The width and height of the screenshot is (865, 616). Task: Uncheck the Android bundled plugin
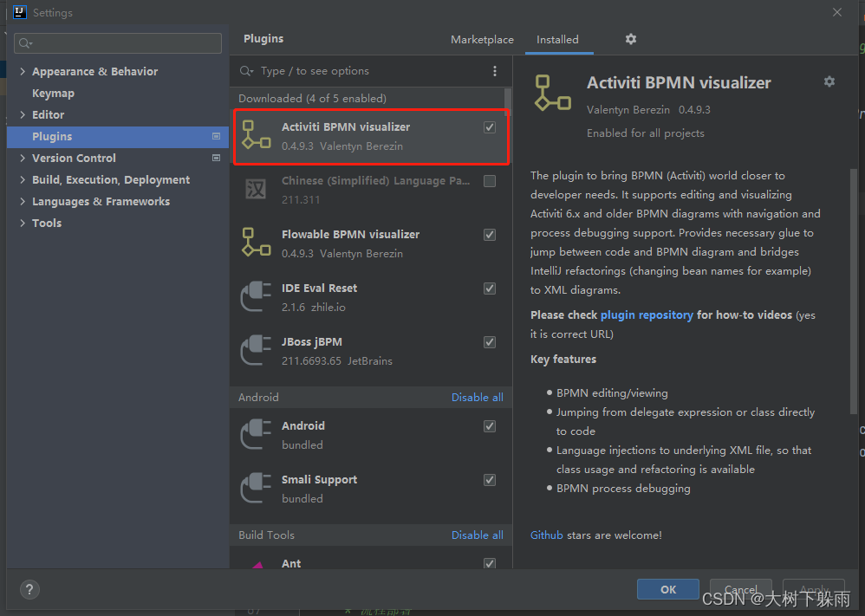tap(490, 426)
